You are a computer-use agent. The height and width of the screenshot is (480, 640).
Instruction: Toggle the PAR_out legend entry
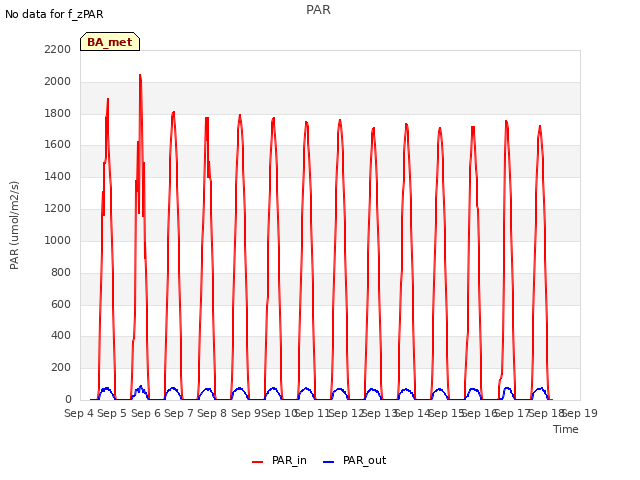point(354,460)
